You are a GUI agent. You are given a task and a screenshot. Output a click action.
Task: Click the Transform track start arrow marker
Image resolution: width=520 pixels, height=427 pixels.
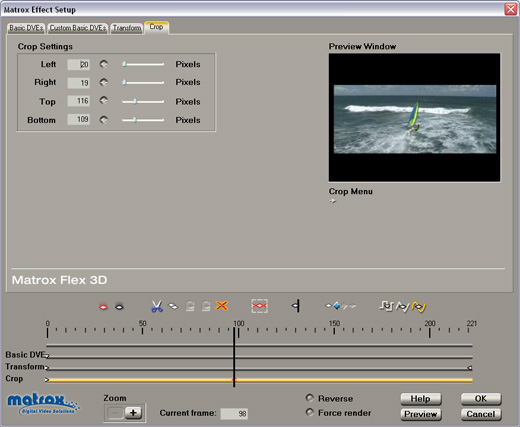47,368
